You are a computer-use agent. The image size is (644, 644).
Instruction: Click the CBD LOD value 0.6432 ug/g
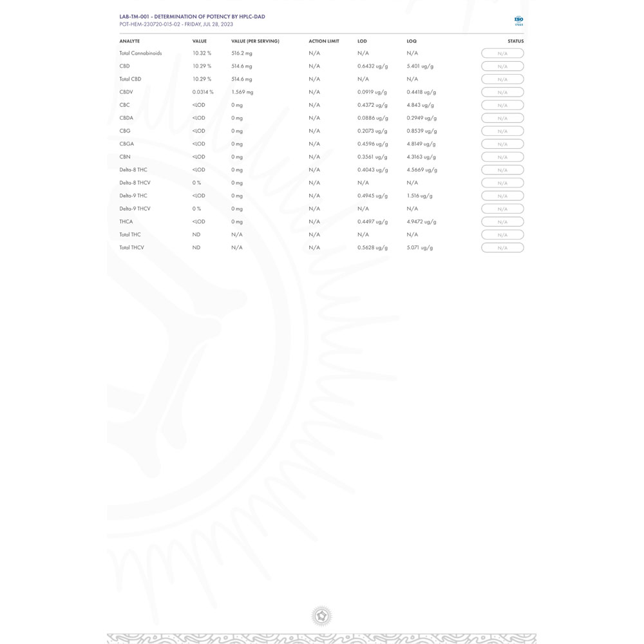pyautogui.click(x=372, y=66)
